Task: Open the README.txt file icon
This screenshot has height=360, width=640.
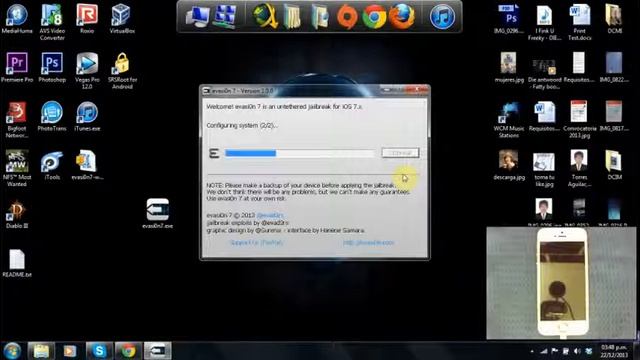Action: pyautogui.click(x=17, y=263)
